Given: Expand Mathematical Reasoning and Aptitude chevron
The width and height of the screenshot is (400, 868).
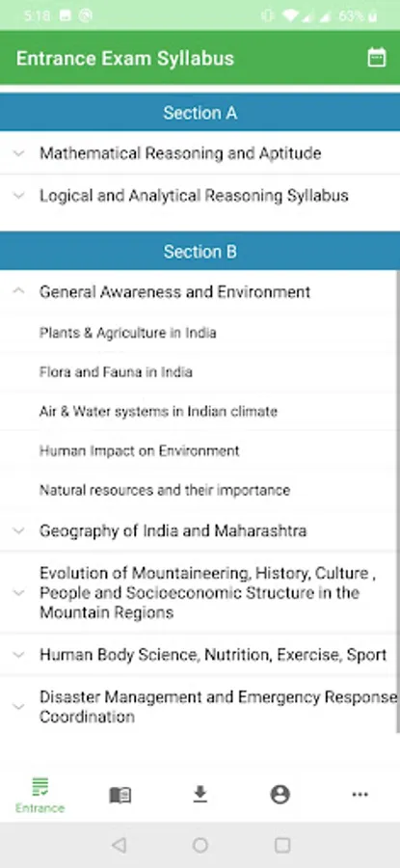Looking at the screenshot, I should 19,153.
